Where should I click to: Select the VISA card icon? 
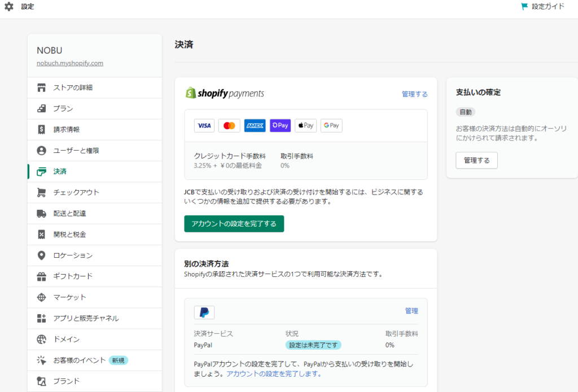click(204, 125)
